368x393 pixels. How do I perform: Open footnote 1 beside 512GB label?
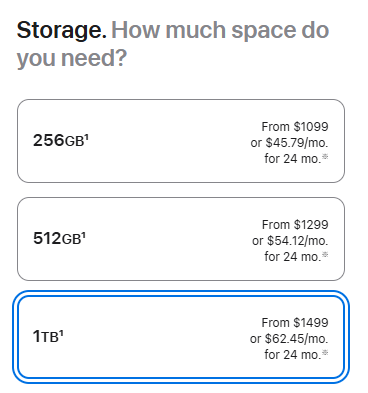click(x=84, y=235)
